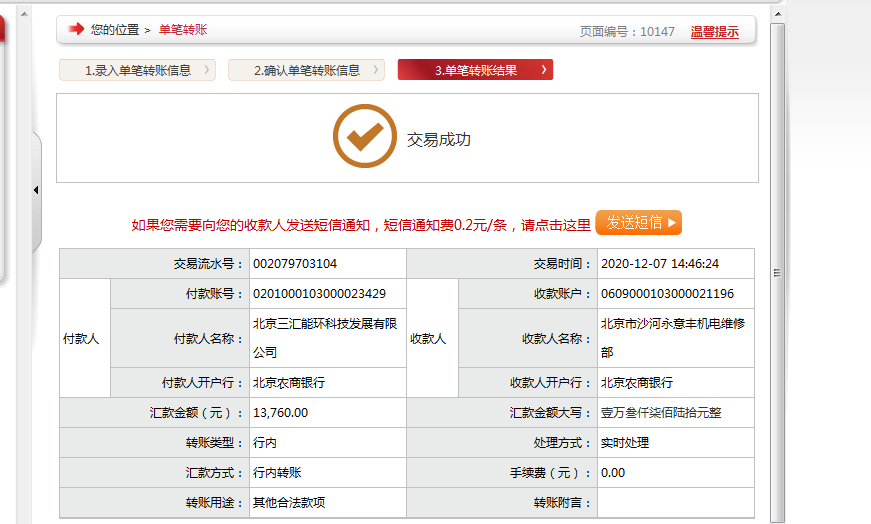
Task: Open step 1 录入单笔转账信息 tab
Action: tap(137, 70)
